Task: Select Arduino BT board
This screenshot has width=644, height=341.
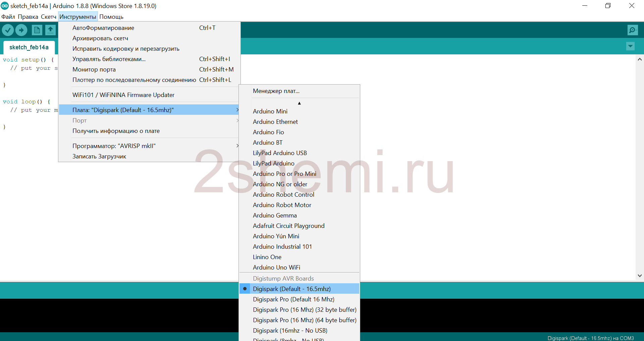Action: [299, 143]
